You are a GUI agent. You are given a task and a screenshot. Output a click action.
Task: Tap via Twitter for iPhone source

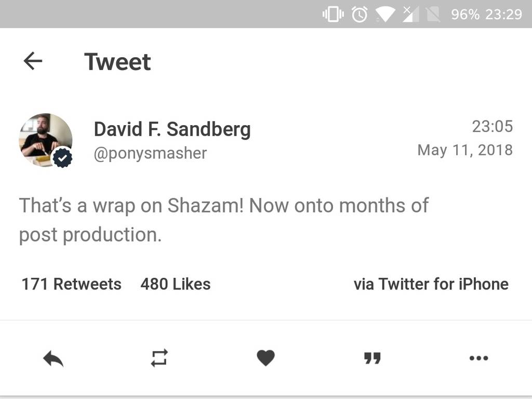[x=431, y=284]
